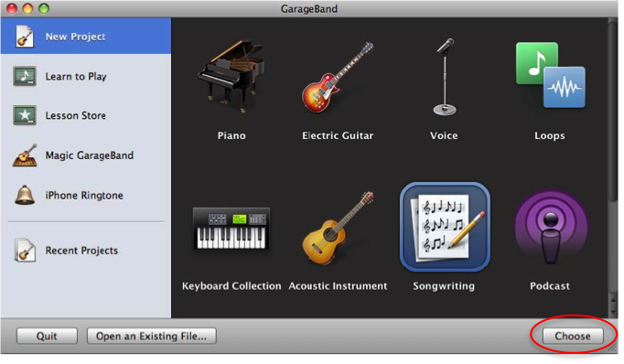
Task: Click the Electric Guitar label
Action: [x=338, y=135]
